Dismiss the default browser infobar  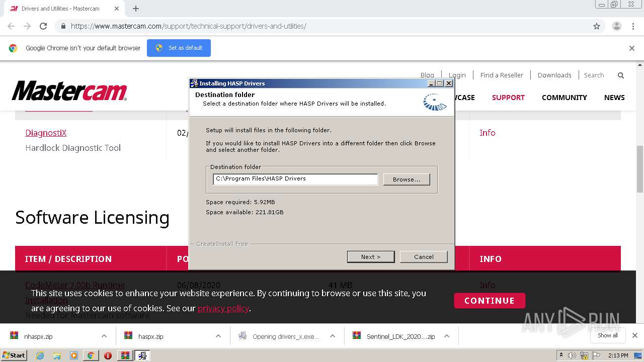click(632, 48)
